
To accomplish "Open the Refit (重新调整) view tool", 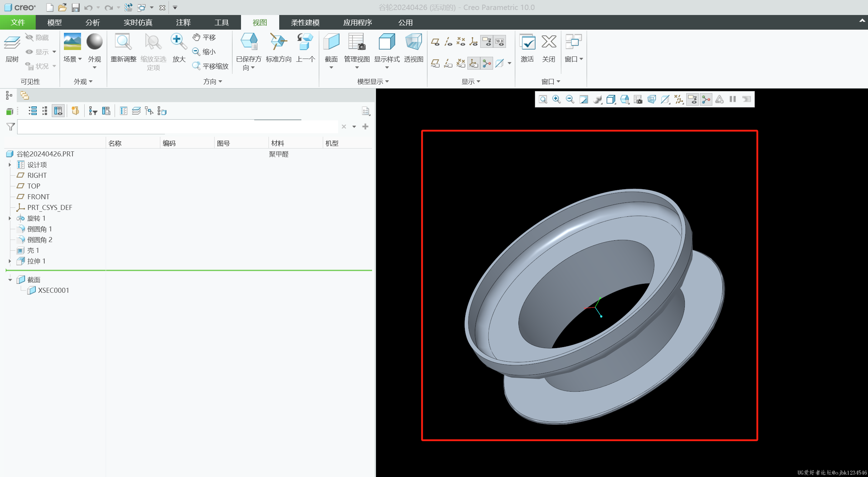I will 124,48.
